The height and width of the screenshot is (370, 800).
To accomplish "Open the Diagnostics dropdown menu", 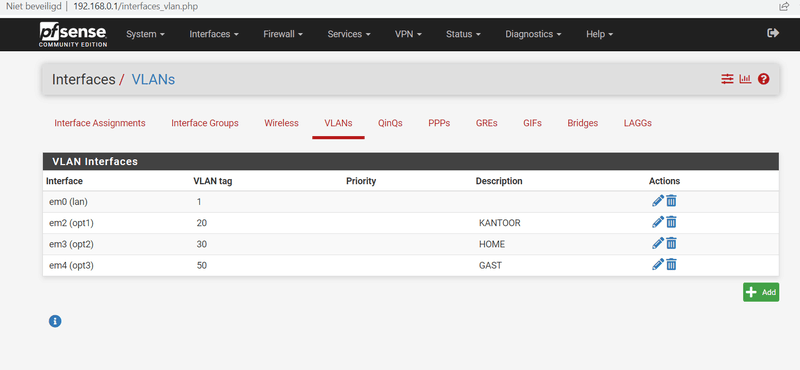I will tap(533, 34).
